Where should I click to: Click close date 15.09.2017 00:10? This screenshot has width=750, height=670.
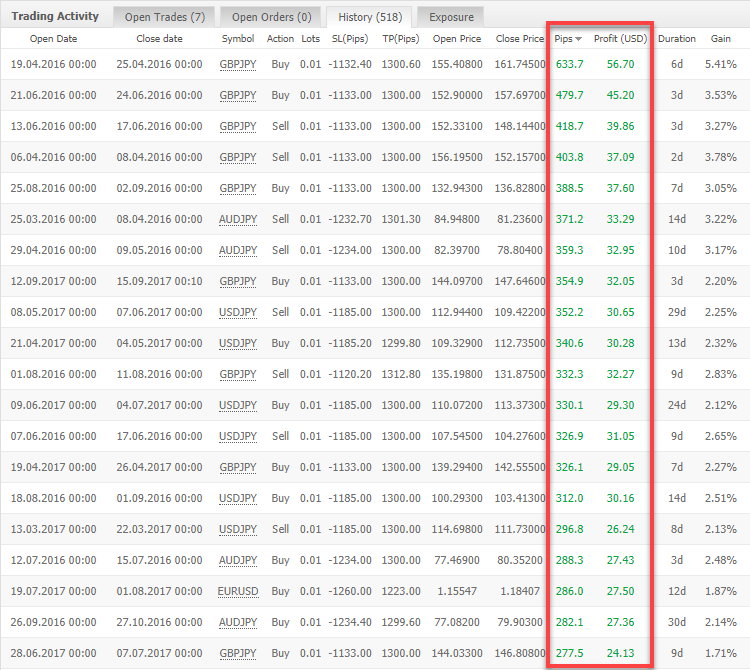click(159, 281)
